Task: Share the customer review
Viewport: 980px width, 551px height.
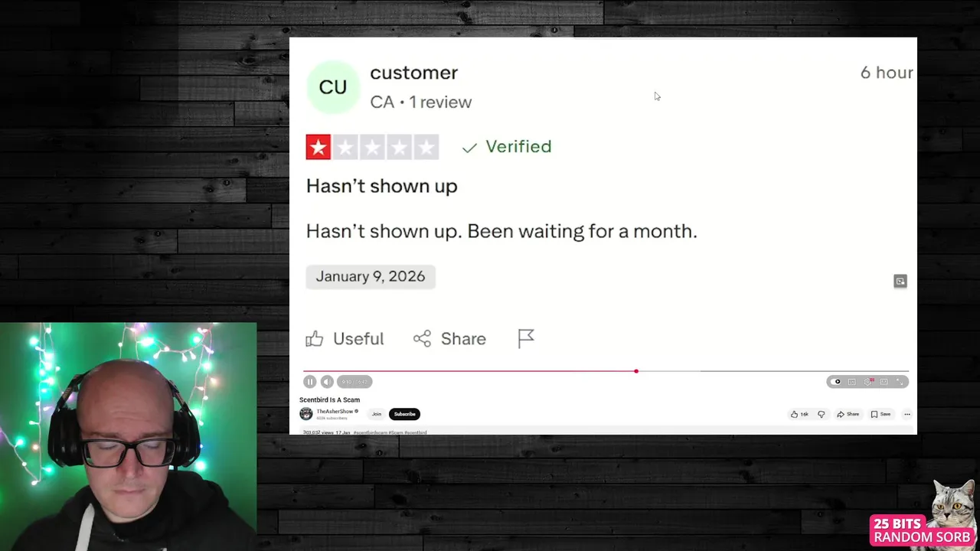Action: (x=449, y=339)
